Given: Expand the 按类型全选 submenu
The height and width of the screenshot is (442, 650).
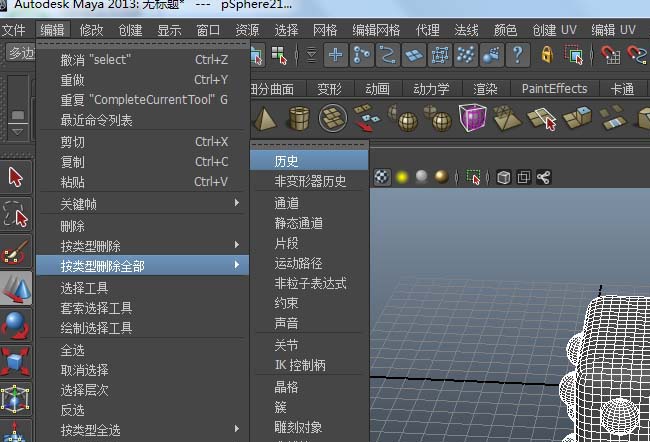Looking at the screenshot, I should click(x=140, y=430).
